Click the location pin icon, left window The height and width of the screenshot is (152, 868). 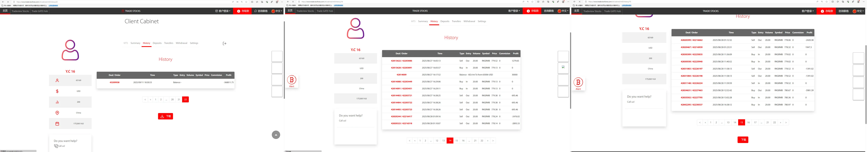57,113
